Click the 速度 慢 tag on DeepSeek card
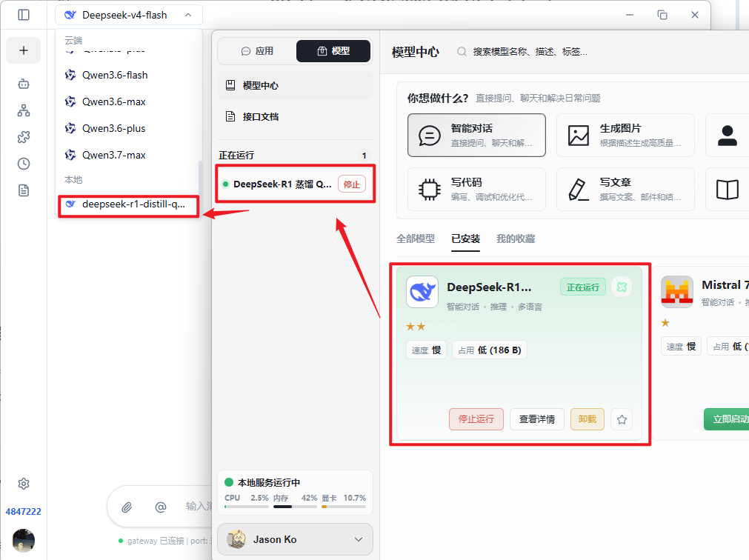 tap(426, 350)
